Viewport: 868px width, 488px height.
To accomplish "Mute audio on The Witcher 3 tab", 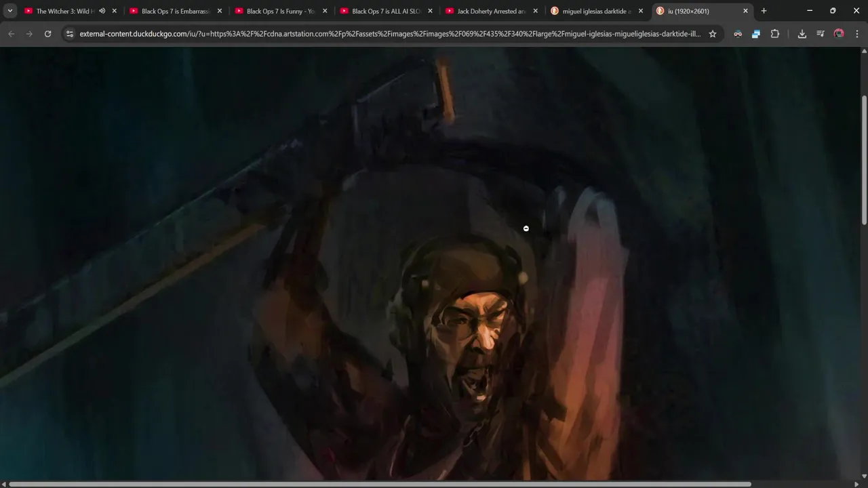I will pyautogui.click(x=102, y=11).
